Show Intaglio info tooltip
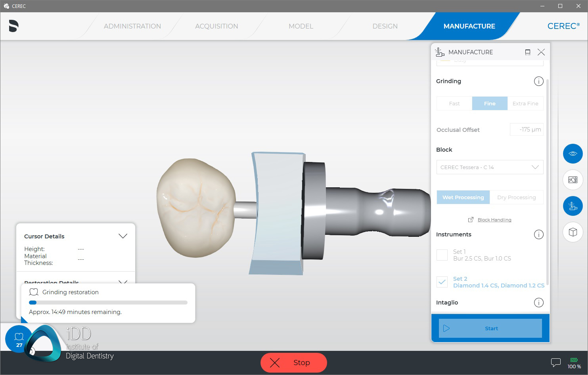Screen dimensions: 588x375 point(538,303)
